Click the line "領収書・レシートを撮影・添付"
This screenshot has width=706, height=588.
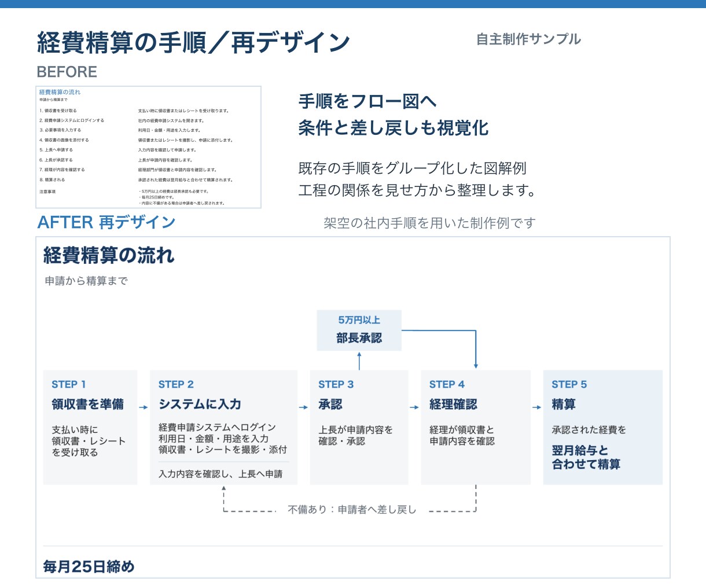(x=223, y=450)
